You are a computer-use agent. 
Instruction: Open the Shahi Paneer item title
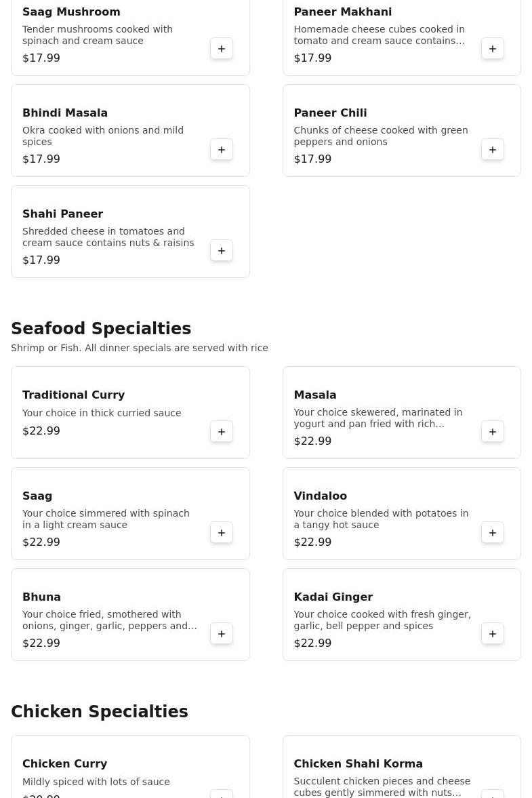click(62, 214)
